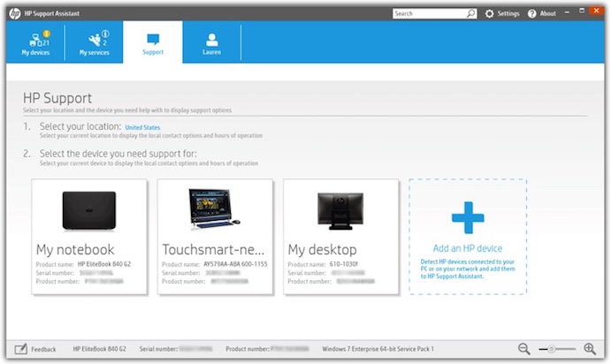
Task: Open the Settings label
Action: click(508, 13)
